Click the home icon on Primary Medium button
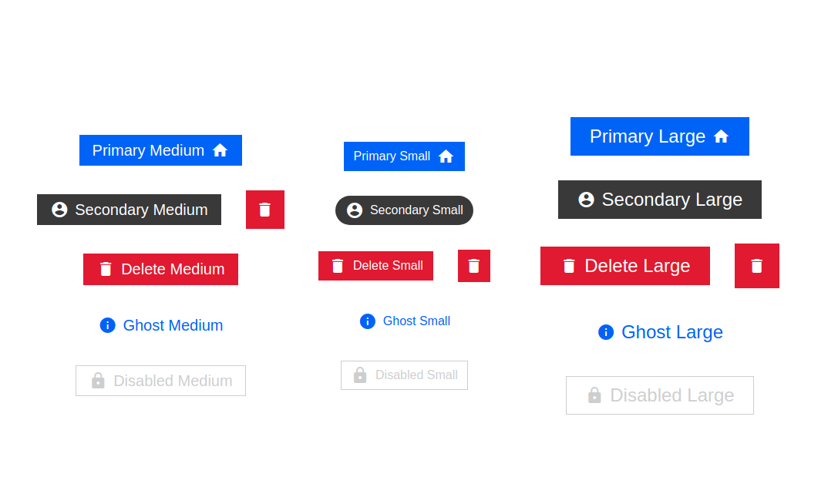This screenshot has width=838, height=504. coord(220,150)
